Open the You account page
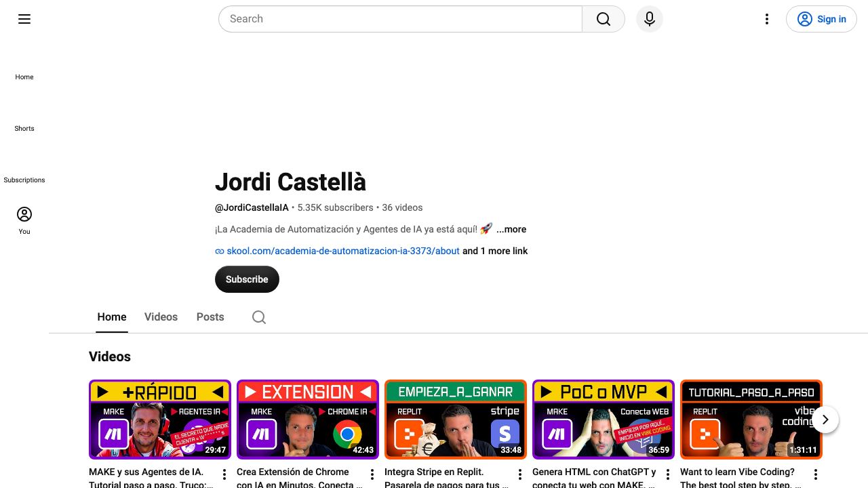Screen dimensions: 868x488 point(24,220)
